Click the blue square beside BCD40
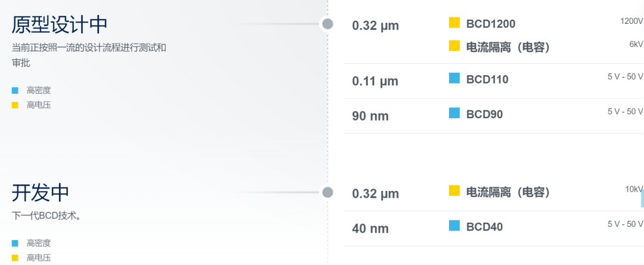Image resolution: width=644 pixels, height=265 pixels. (454, 225)
